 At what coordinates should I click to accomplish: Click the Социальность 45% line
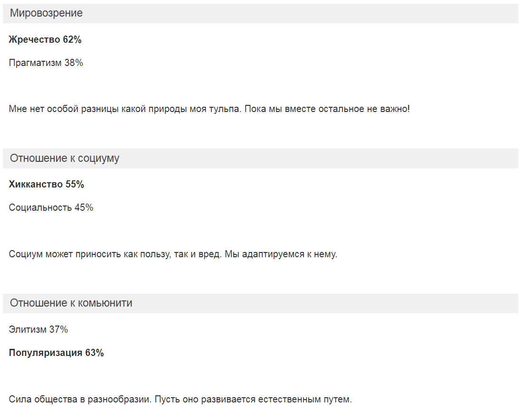(51, 208)
